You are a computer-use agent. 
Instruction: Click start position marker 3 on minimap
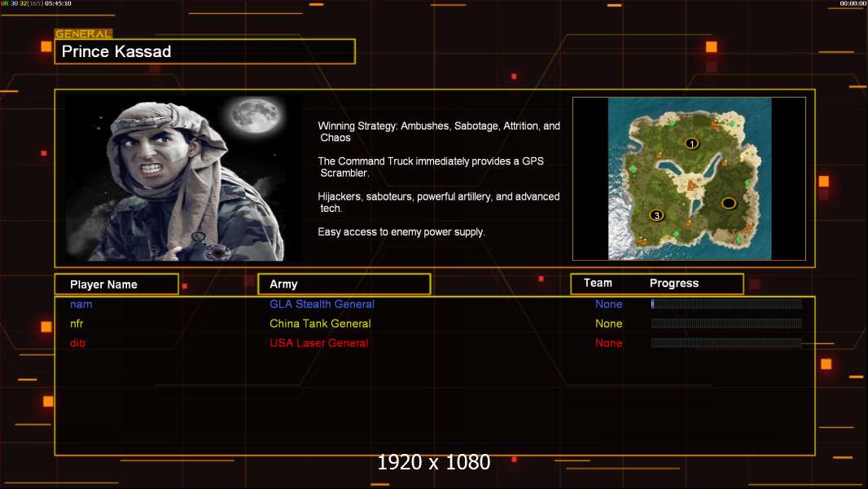(656, 215)
